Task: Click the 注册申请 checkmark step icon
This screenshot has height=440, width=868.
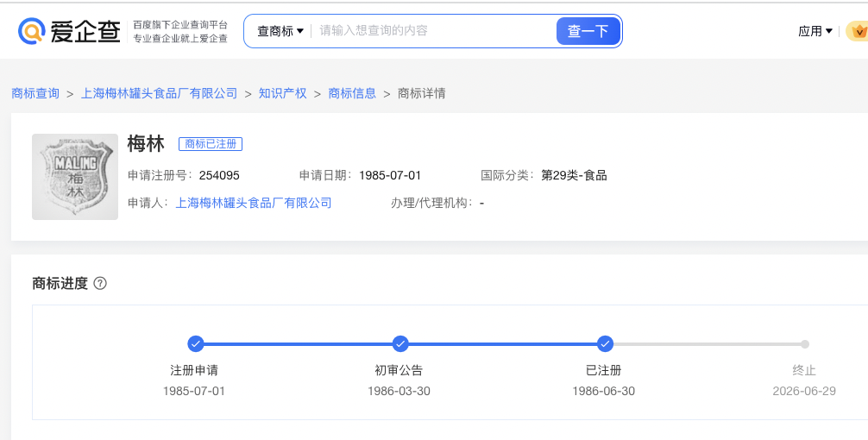Action: click(x=196, y=344)
